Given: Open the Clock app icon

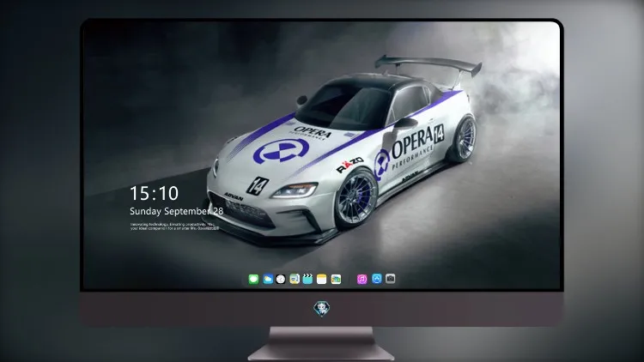Looking at the screenshot, I should [x=281, y=280].
